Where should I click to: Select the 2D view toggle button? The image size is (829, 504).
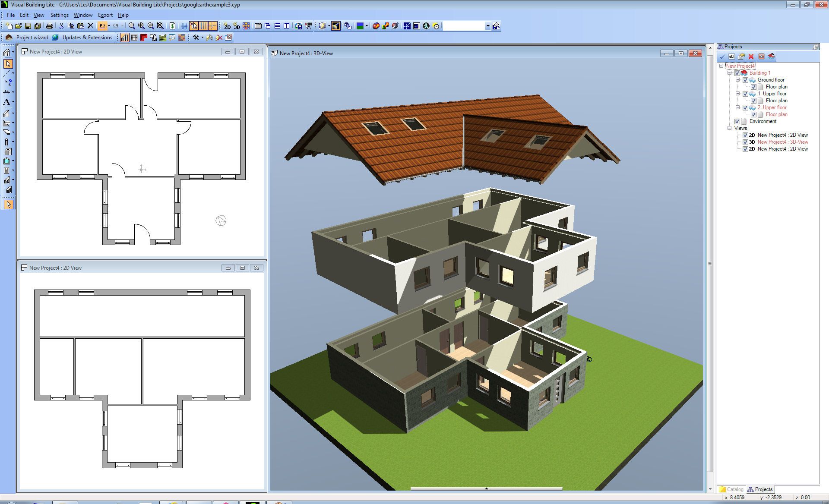227,27
